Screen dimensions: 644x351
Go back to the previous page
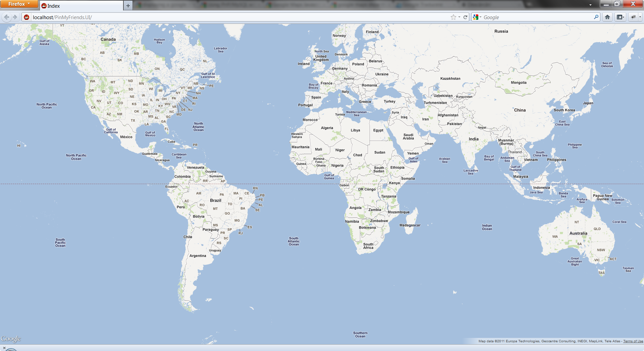(6, 17)
